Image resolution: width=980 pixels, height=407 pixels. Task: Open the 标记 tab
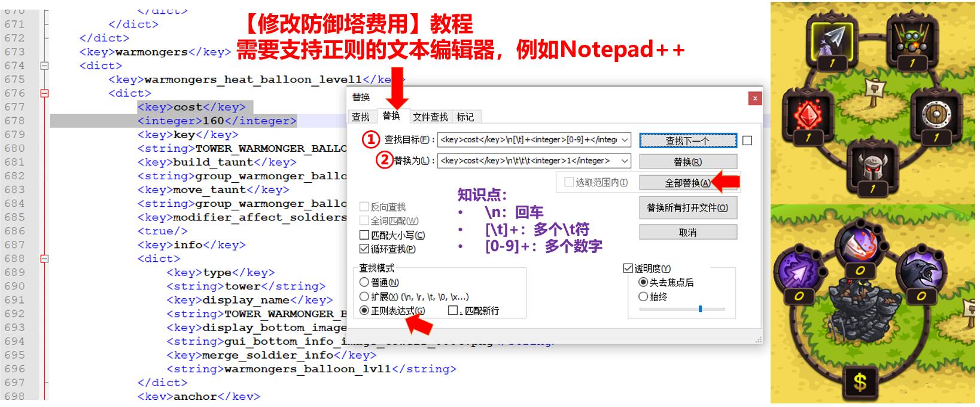pos(465,117)
